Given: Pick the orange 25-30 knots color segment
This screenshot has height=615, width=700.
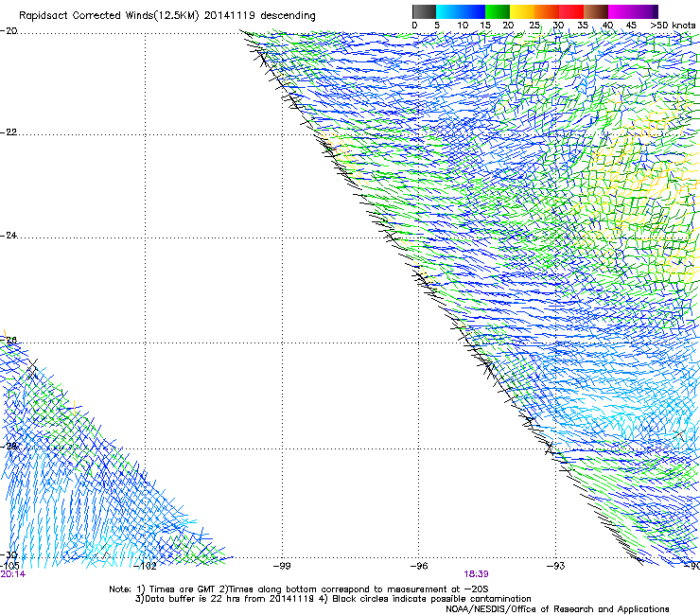Looking at the screenshot, I should pyautogui.click(x=547, y=11).
